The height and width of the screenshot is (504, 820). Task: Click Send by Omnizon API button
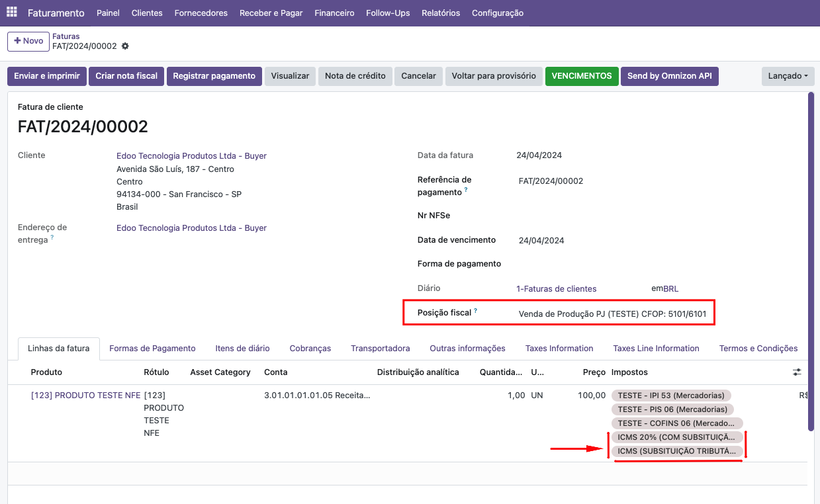[670, 76]
